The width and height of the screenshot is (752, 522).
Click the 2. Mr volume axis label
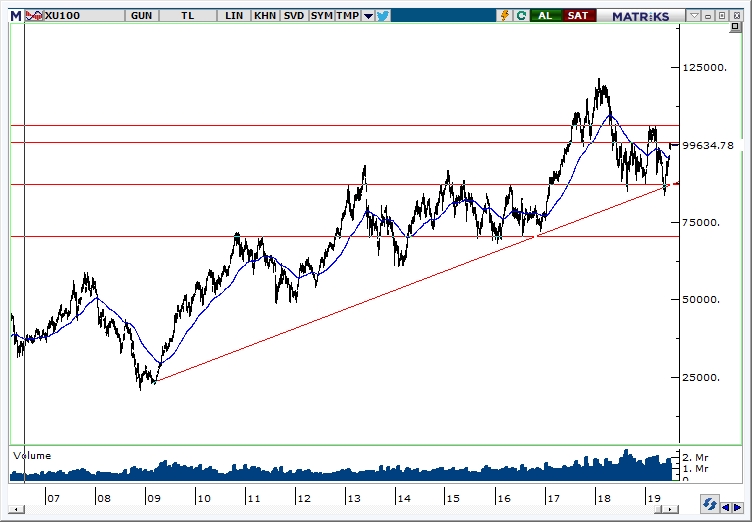(x=695, y=458)
